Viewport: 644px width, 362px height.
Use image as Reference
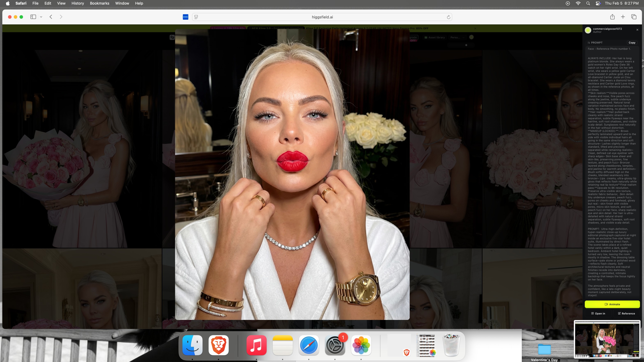click(x=626, y=314)
